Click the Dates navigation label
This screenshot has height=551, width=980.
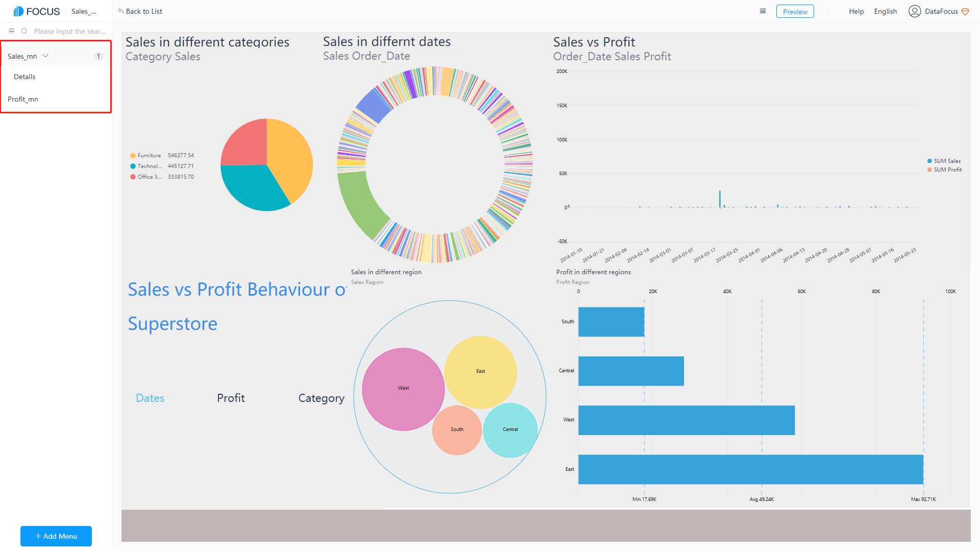(x=150, y=398)
